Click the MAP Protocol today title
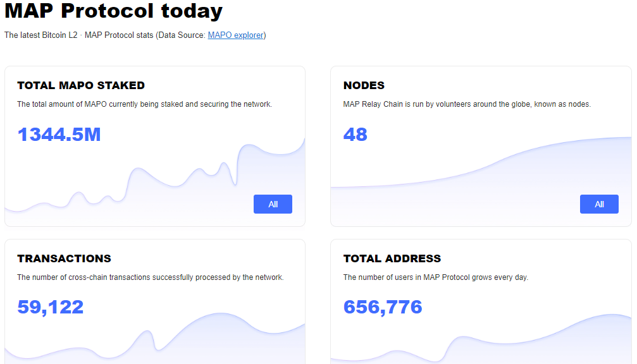637x364 pixels. click(113, 11)
